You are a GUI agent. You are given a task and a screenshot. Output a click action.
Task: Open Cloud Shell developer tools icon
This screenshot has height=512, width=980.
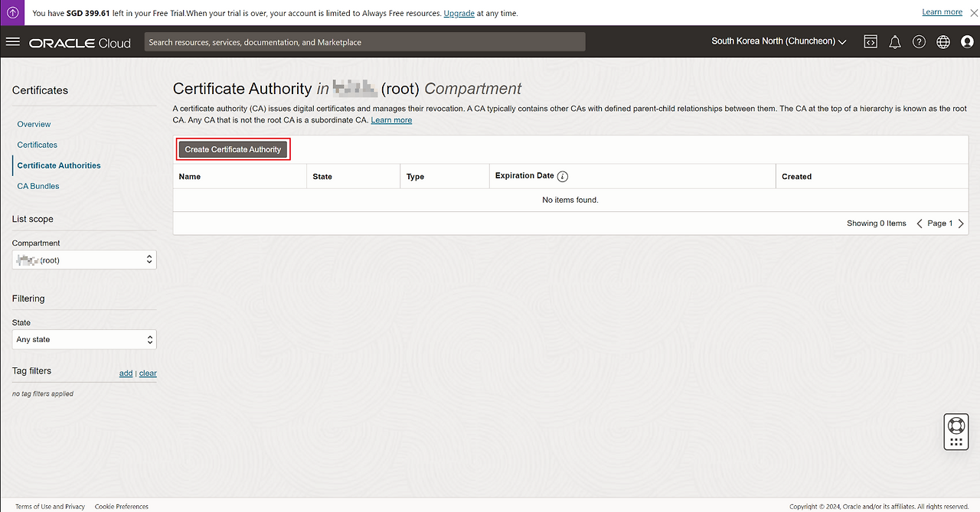(871, 42)
